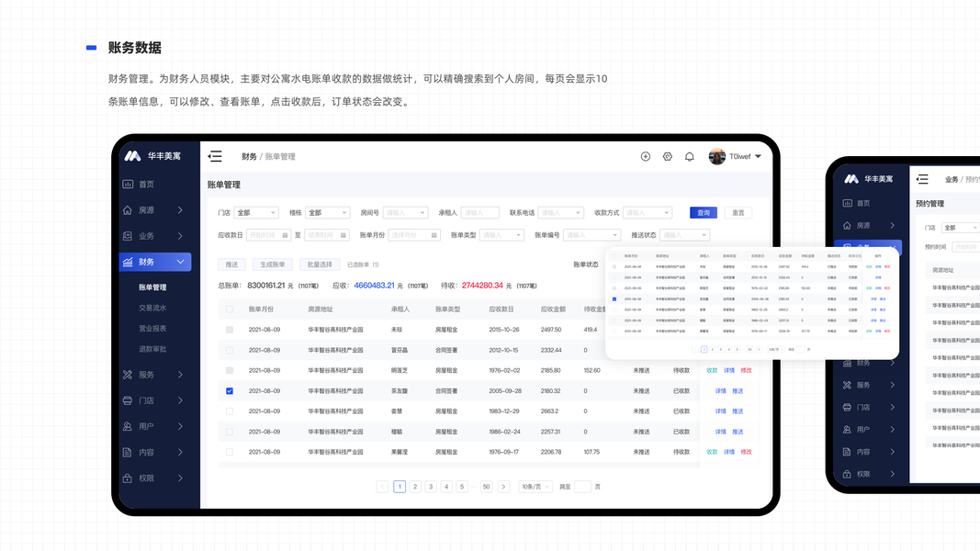Click the 批量选择 button

coord(320,264)
